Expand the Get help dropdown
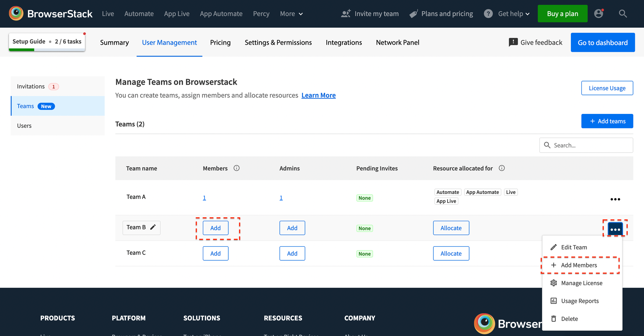This screenshot has height=336, width=644. tap(514, 14)
